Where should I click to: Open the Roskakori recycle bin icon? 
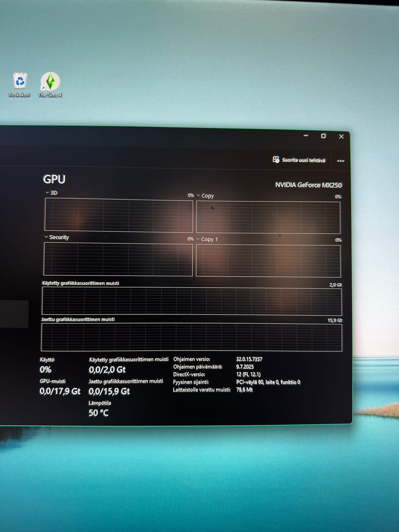point(20,85)
